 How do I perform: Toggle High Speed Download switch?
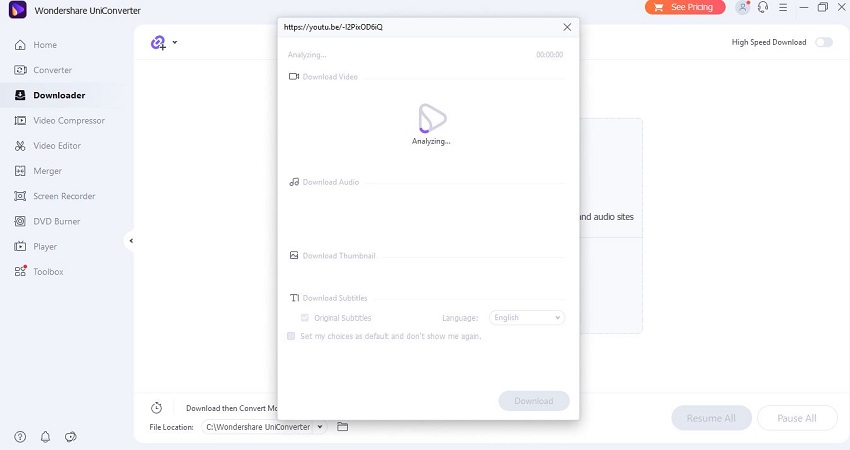click(x=824, y=42)
